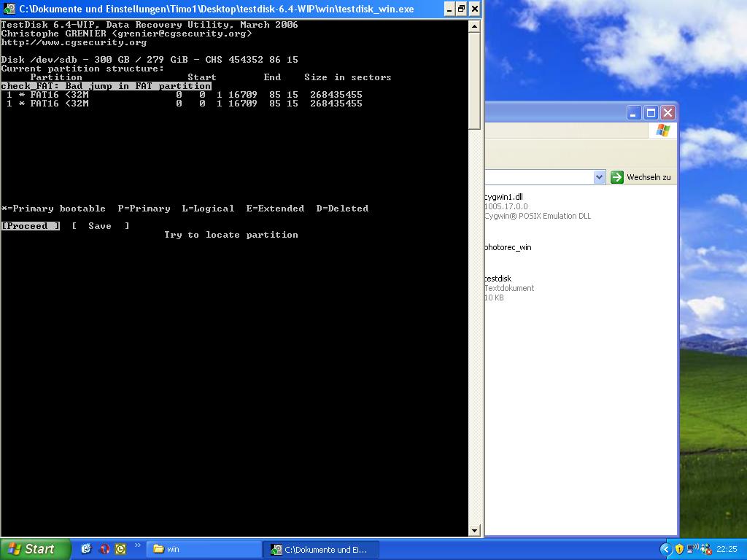Switch to the 'win' folder taskbar button
This screenshot has width=747, height=560.
click(204, 549)
